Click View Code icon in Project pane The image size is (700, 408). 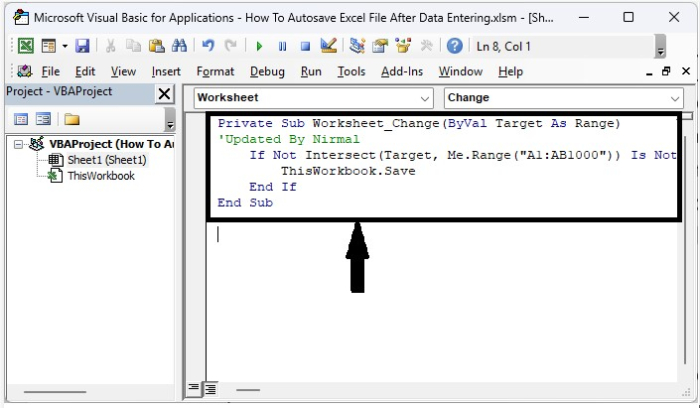tap(21, 119)
